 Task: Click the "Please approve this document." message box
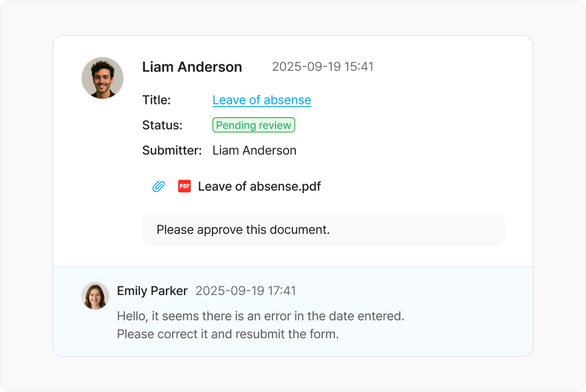click(323, 229)
